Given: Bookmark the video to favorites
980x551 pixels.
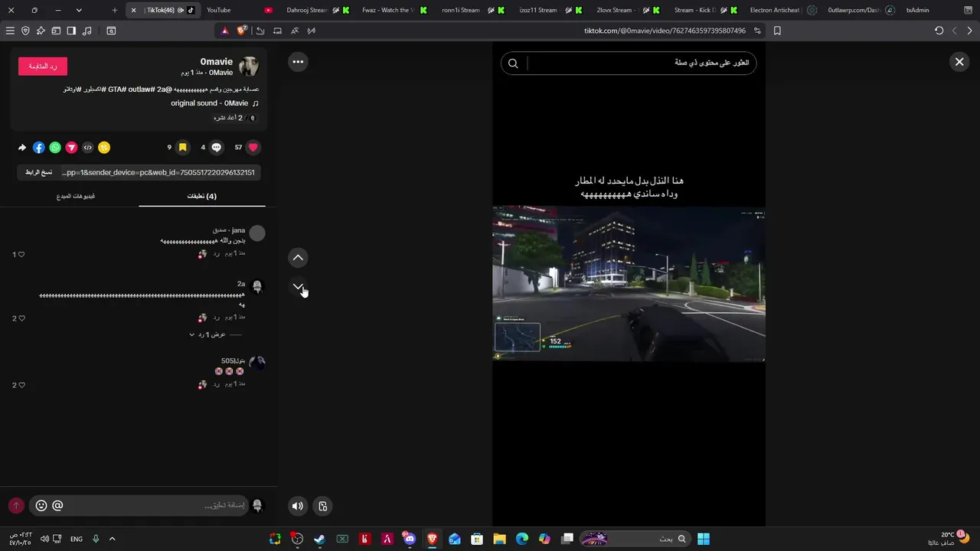Looking at the screenshot, I should click(182, 148).
